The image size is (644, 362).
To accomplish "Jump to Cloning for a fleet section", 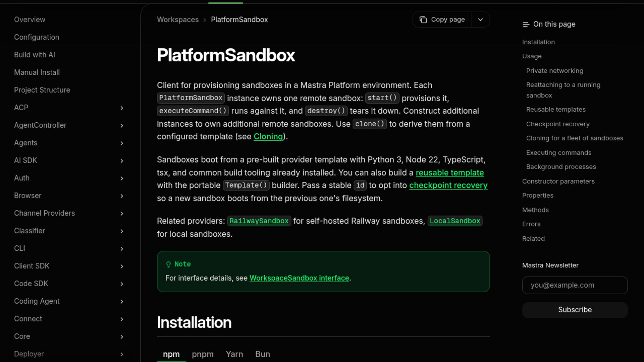I will [574, 138].
